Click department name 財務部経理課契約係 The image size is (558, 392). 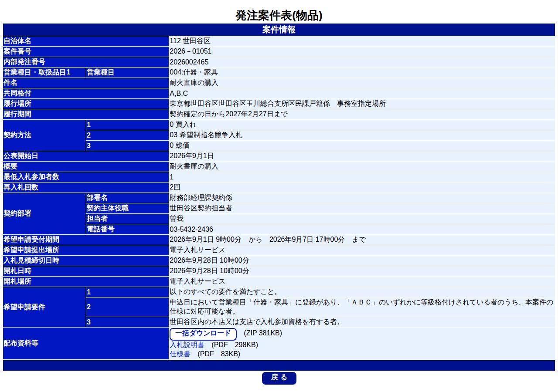(x=201, y=198)
